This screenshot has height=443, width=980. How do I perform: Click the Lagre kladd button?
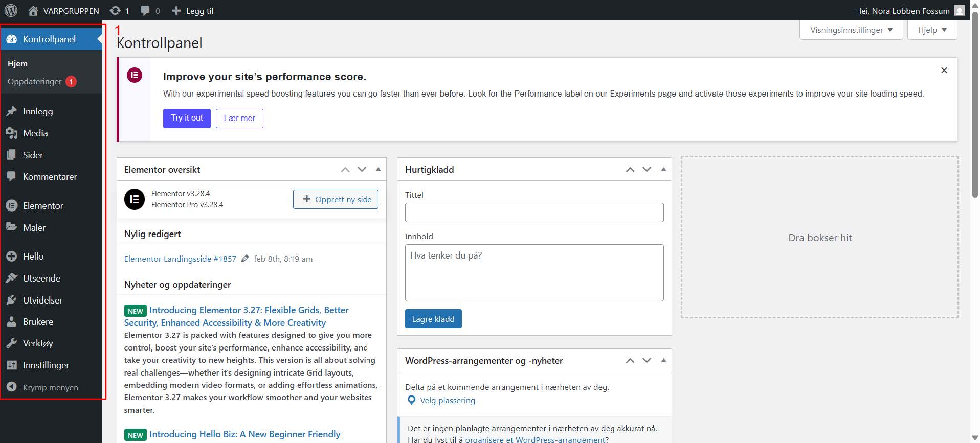tap(433, 319)
